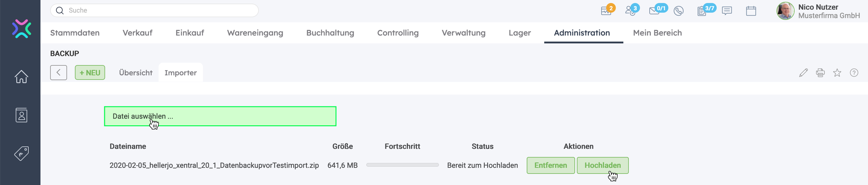Open mail inbox icon with 0/1 badge
The image size is (868, 185).
(654, 11)
